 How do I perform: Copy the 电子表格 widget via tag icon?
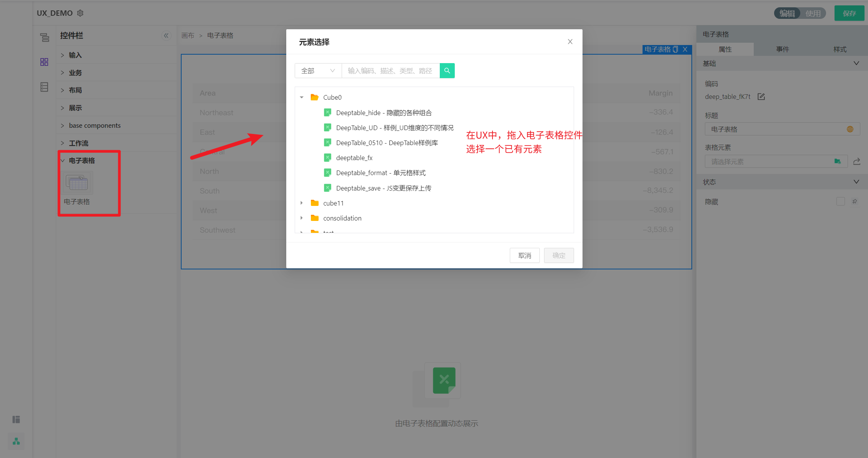(676, 49)
